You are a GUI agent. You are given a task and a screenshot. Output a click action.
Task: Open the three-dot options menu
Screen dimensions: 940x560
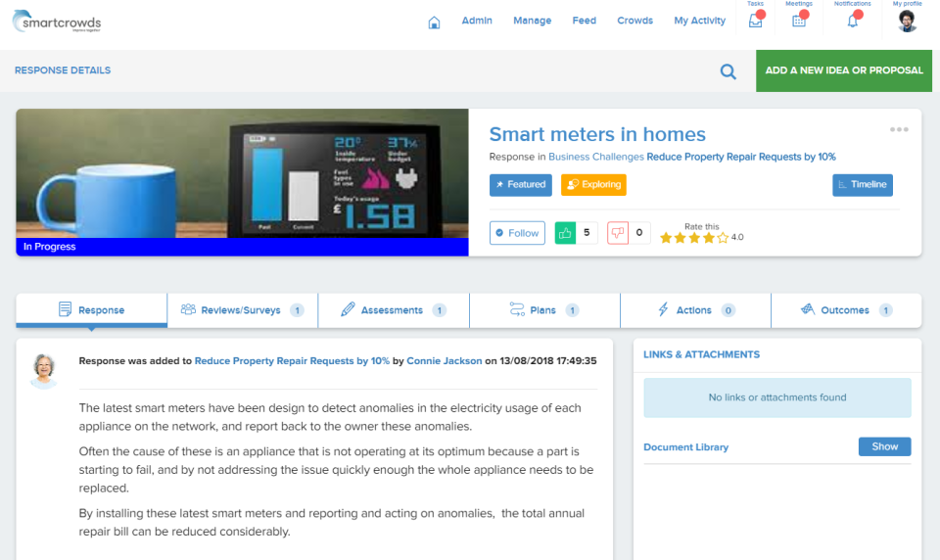point(899,129)
